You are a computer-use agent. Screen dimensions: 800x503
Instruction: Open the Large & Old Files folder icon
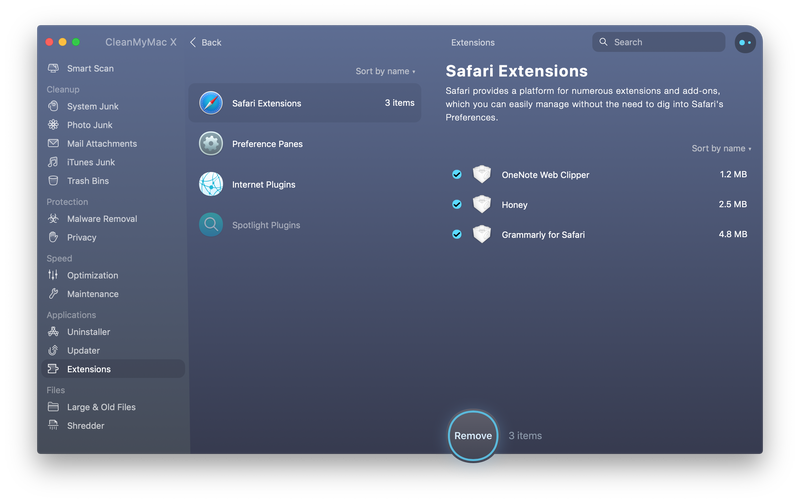click(53, 407)
